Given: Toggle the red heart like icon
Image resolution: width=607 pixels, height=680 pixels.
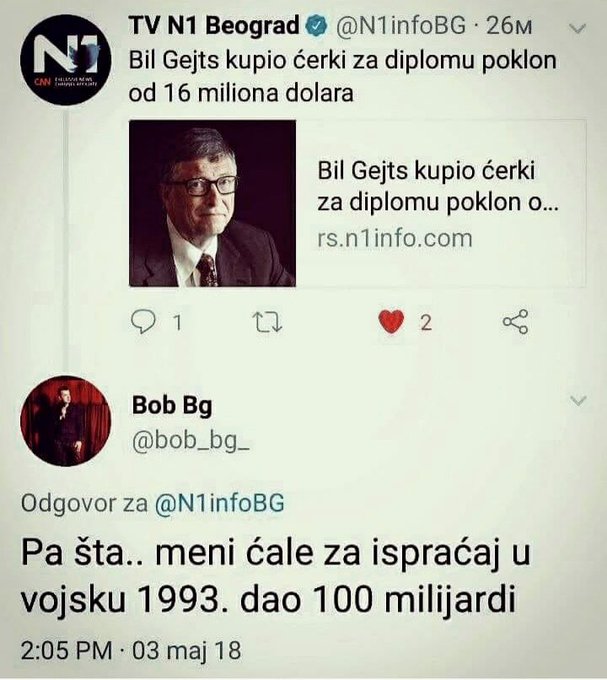Looking at the screenshot, I should coord(391,322).
